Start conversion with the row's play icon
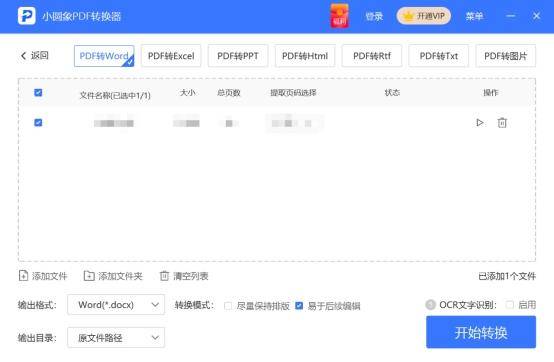Screen dimensions: 554x362 pos(479,123)
